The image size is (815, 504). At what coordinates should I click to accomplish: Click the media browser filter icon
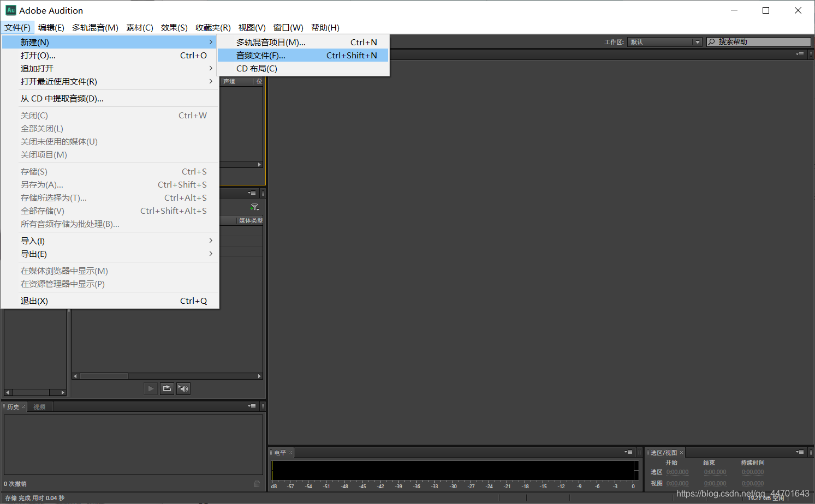(254, 207)
